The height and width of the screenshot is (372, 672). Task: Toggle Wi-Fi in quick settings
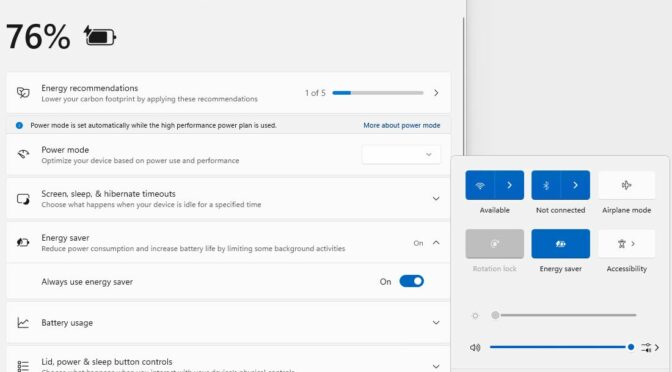[x=480, y=185]
